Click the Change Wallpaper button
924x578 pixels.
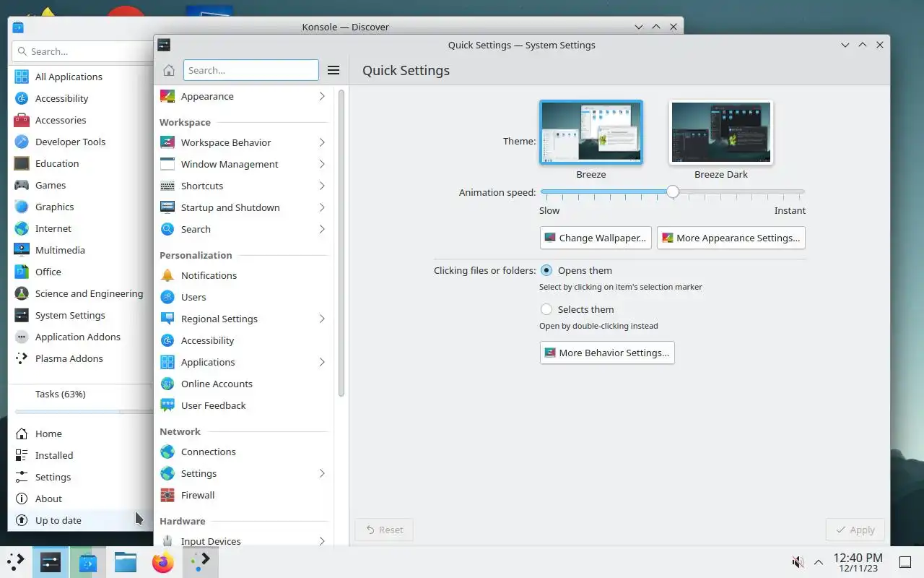[596, 238]
